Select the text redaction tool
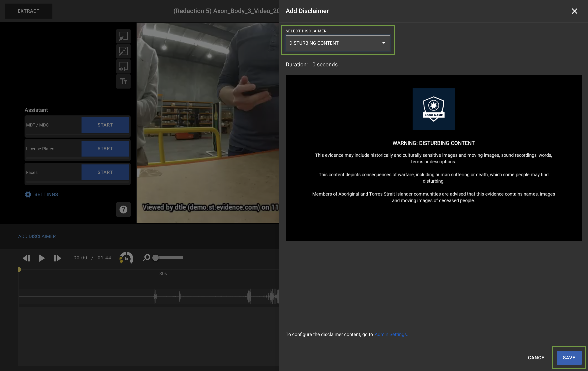The width and height of the screenshot is (588, 371). coord(123,81)
